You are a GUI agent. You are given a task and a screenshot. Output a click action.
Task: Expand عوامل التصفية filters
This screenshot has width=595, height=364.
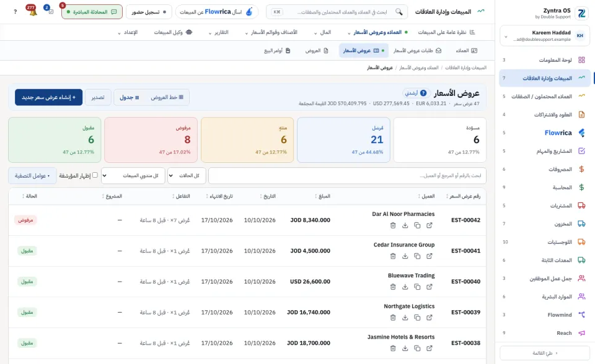pyautogui.click(x=32, y=176)
